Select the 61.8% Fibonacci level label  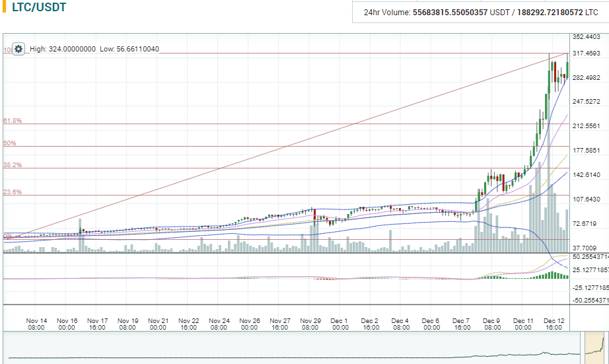pyautogui.click(x=13, y=121)
